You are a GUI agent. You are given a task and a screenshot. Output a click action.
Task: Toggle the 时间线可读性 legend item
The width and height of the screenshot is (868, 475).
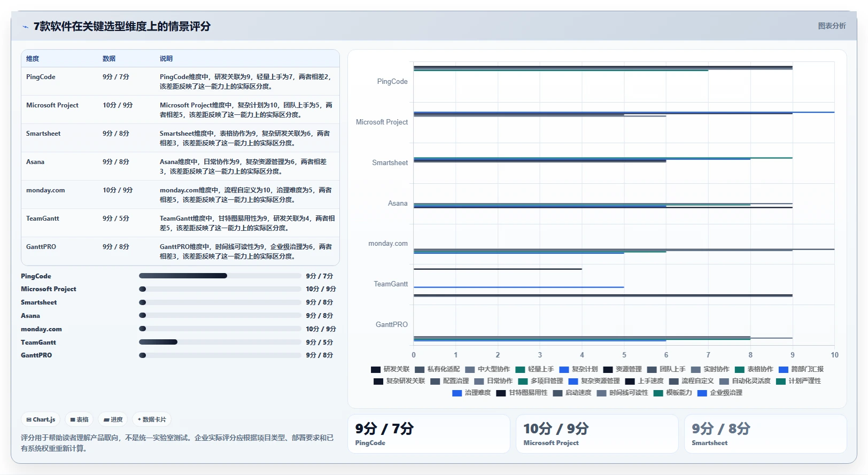622,393
